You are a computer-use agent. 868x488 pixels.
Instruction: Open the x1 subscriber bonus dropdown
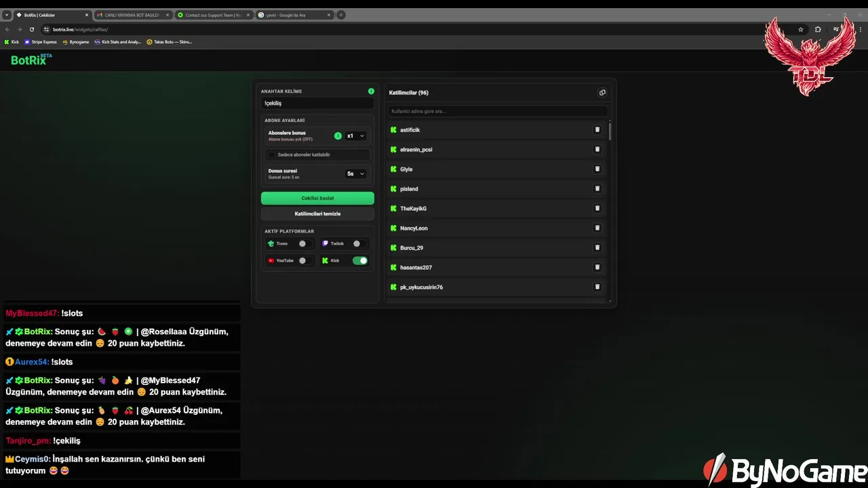(x=355, y=136)
